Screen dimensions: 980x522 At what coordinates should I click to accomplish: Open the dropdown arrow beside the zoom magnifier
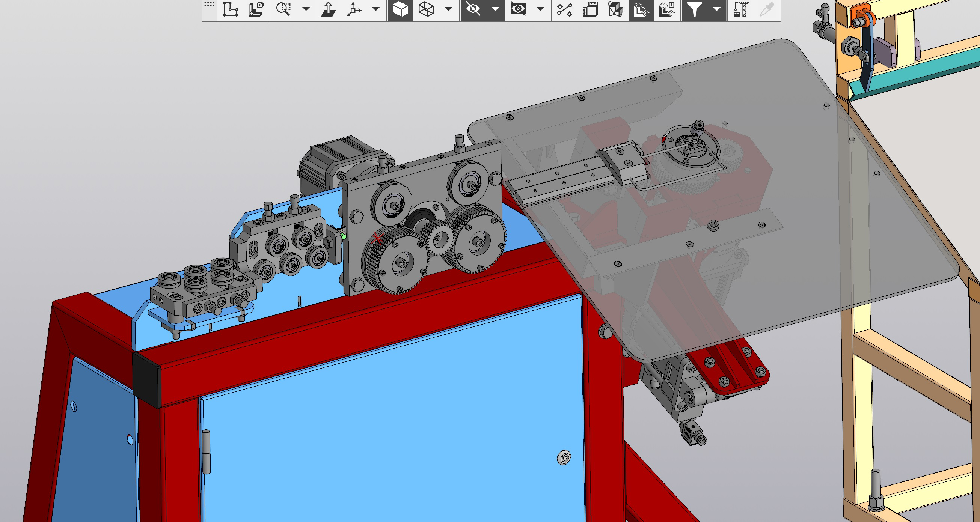[x=306, y=9]
